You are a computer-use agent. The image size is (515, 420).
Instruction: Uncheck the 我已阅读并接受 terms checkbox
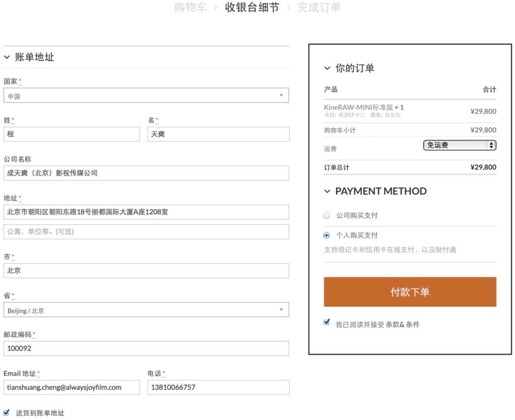click(327, 322)
